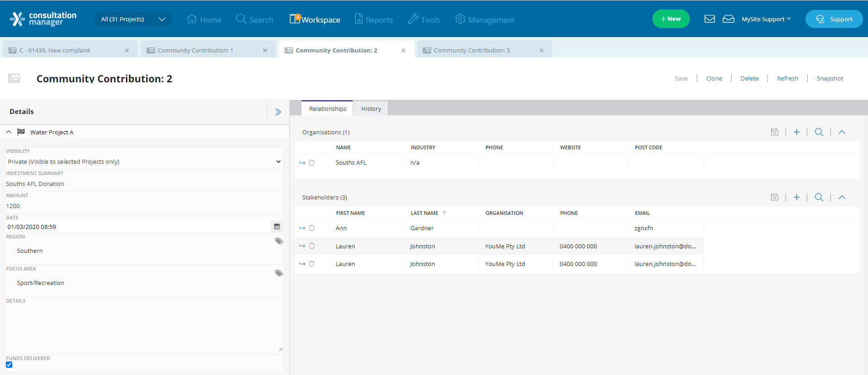The width and height of the screenshot is (868, 375).
Task: Open the inbox tray icon
Action: (729, 19)
